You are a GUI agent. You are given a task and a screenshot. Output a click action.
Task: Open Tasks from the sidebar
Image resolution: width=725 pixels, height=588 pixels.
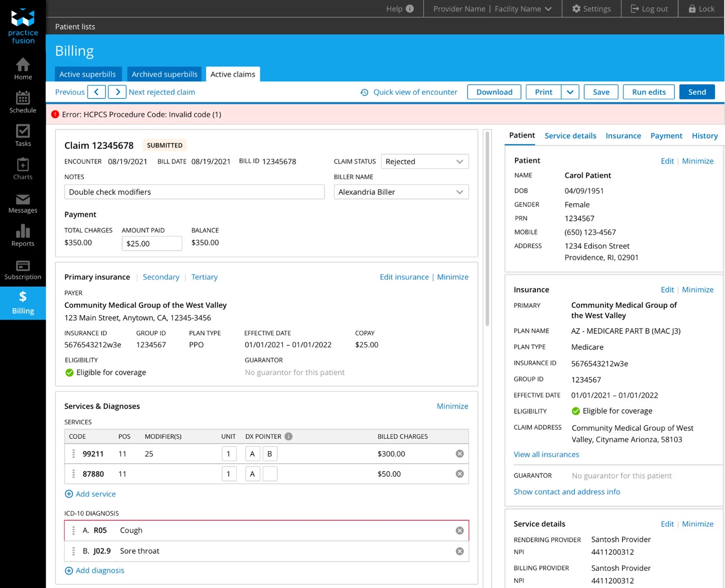[x=23, y=136]
